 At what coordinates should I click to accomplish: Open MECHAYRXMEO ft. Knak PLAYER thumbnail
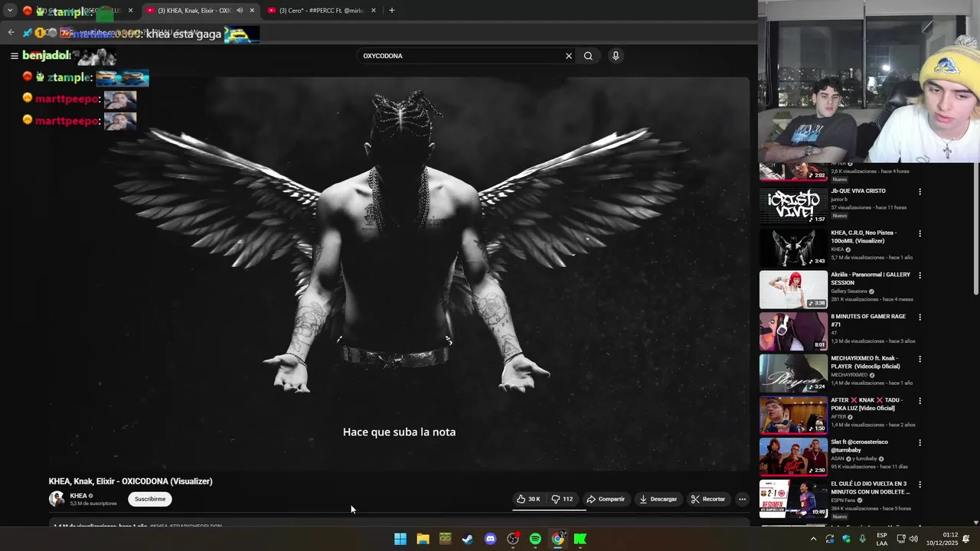coord(793,372)
